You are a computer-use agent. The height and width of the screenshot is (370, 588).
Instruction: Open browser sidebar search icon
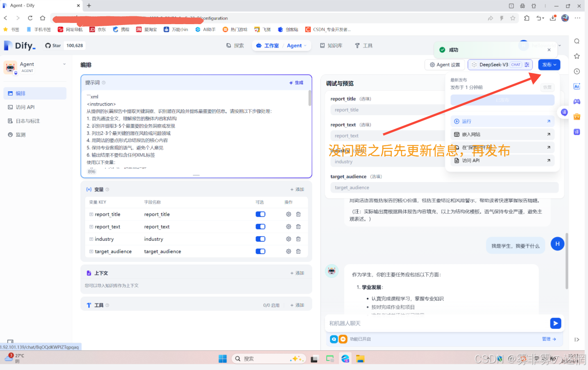(577, 41)
